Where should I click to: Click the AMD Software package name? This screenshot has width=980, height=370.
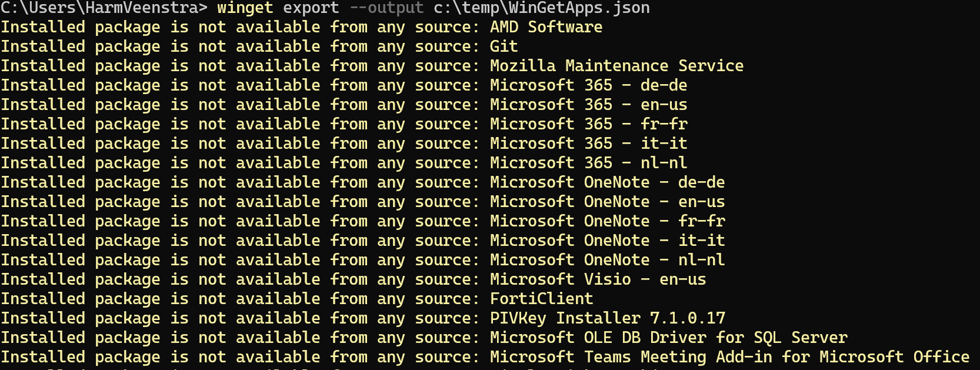pos(546,27)
